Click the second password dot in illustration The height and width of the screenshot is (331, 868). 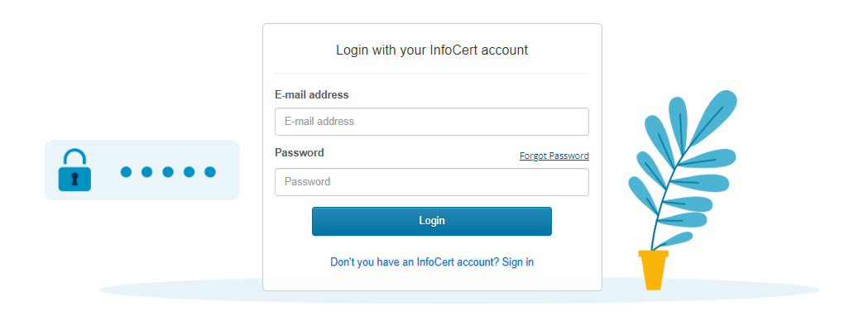coord(146,172)
